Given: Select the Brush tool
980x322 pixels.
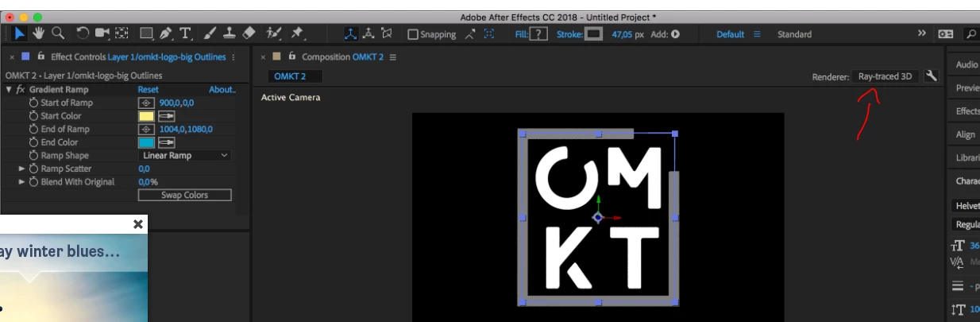Looking at the screenshot, I should coord(210,33).
